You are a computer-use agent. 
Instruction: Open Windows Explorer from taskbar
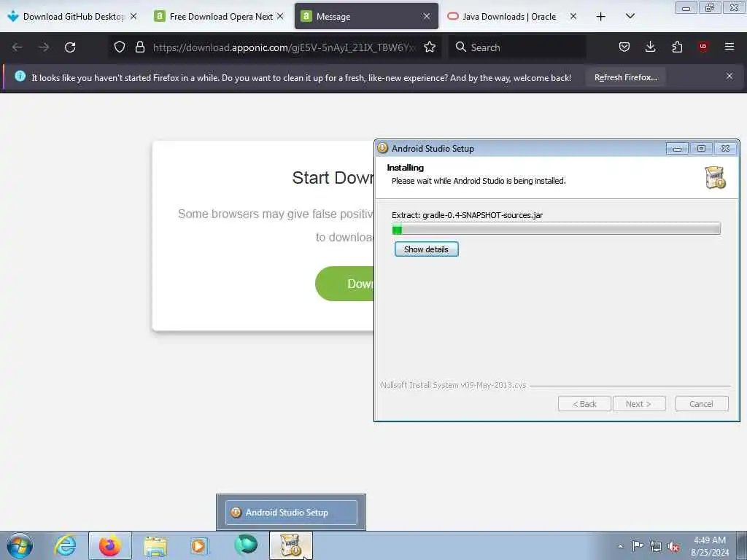click(155, 546)
